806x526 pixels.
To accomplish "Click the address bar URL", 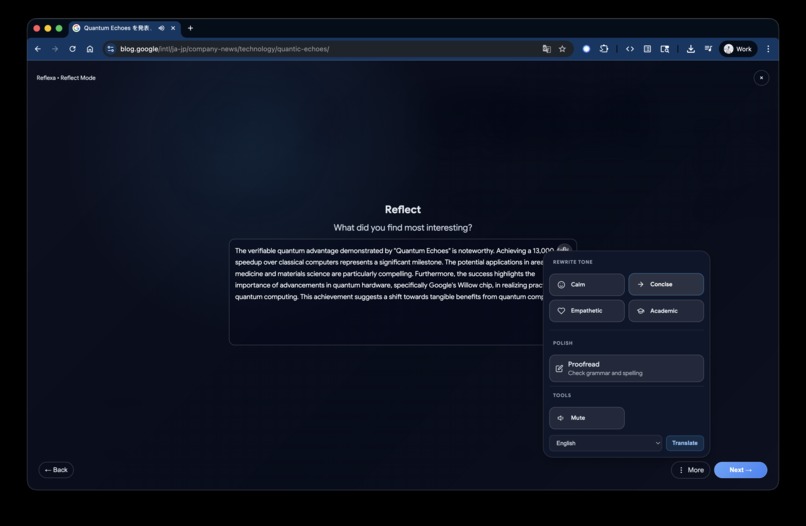I will point(225,49).
